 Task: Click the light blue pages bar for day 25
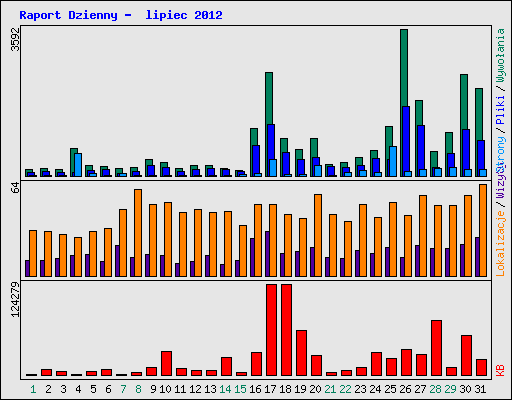pos(393,161)
